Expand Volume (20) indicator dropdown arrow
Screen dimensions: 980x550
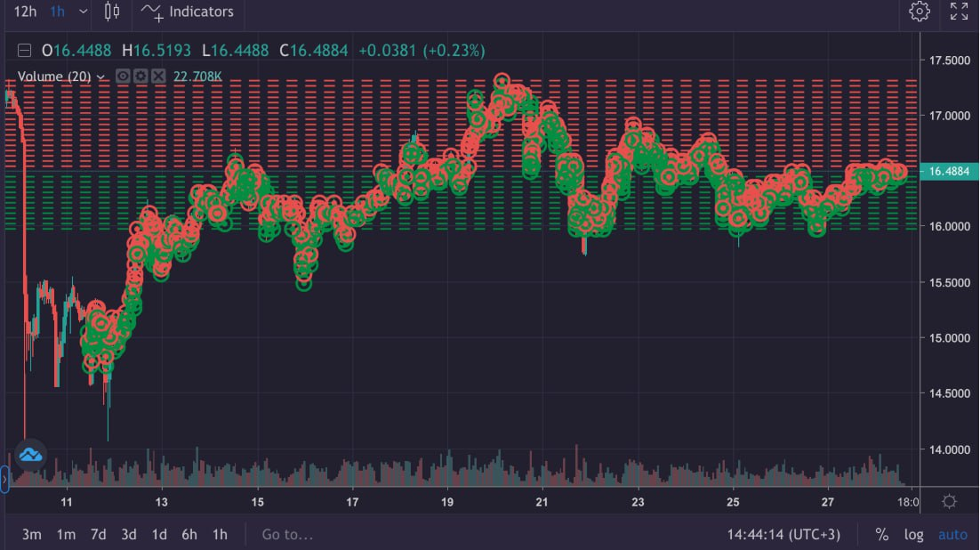tap(100, 77)
